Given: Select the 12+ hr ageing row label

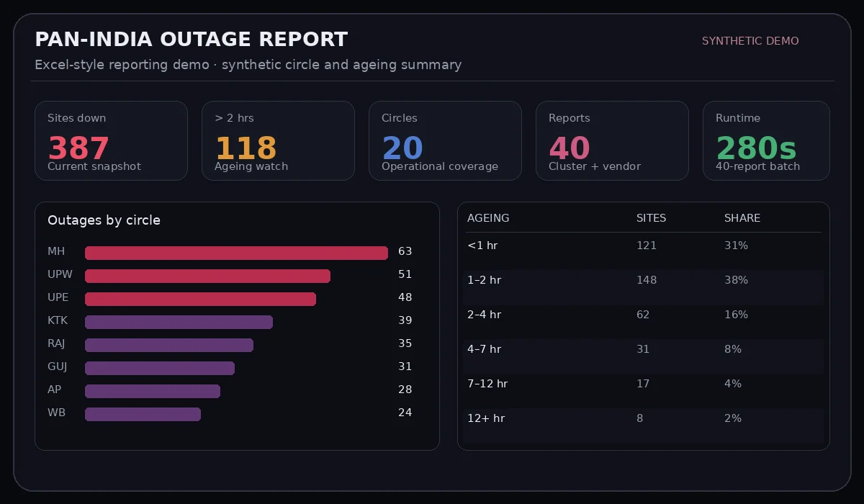Looking at the screenshot, I should [486, 418].
